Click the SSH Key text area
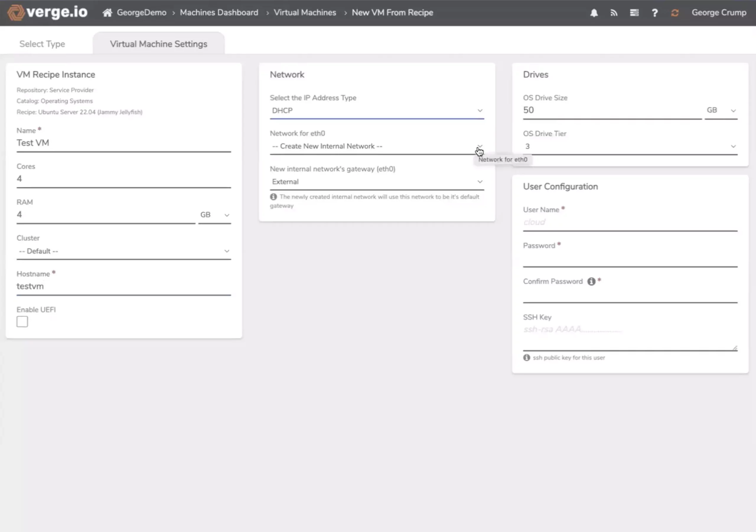The height and width of the screenshot is (532, 756). pos(630,337)
